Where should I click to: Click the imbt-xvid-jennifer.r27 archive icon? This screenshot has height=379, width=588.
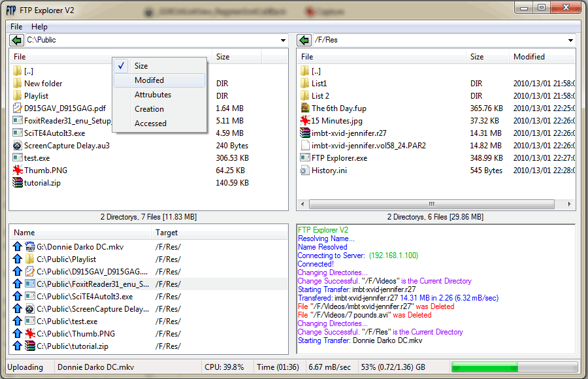pyautogui.click(x=305, y=133)
